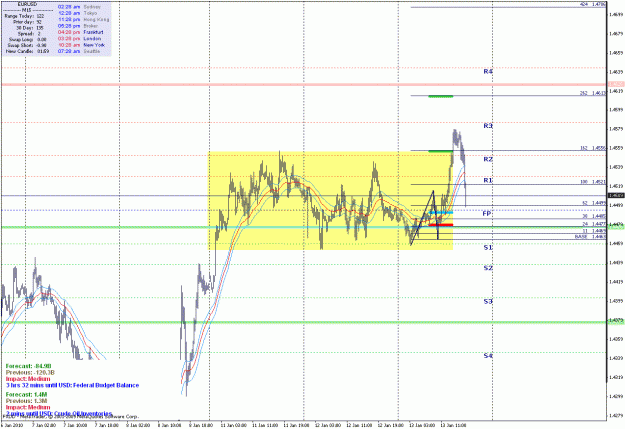Click the S1 support level label

tap(488, 248)
